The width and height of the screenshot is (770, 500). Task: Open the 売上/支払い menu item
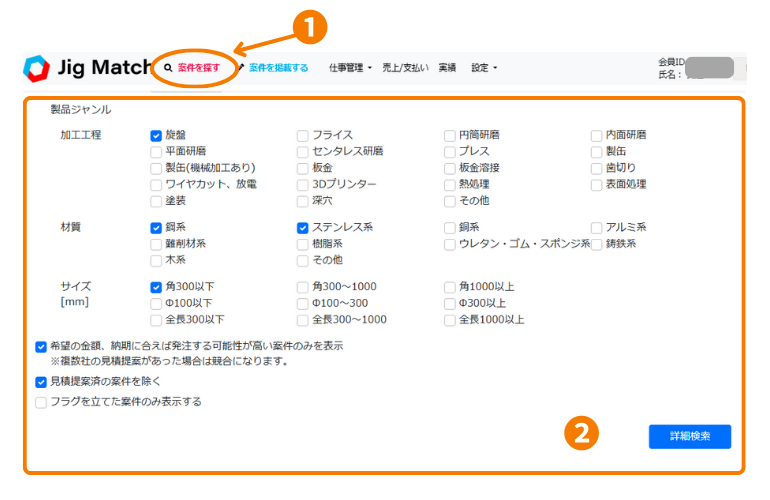(x=405, y=68)
